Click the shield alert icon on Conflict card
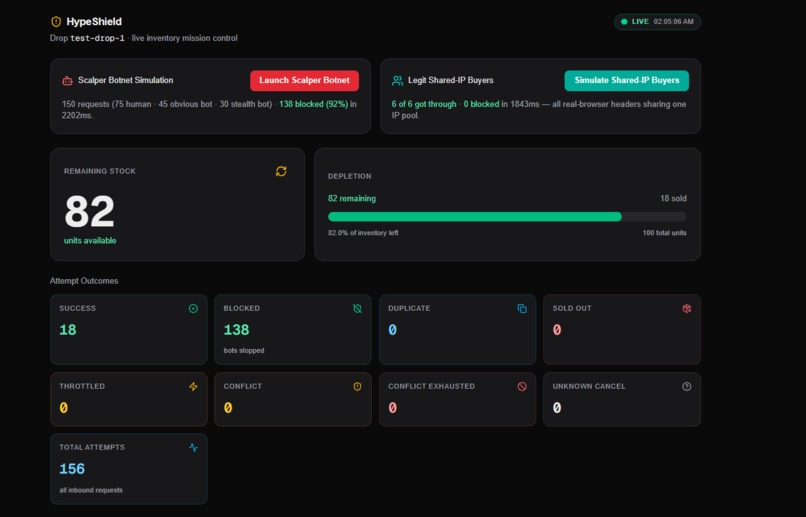The width and height of the screenshot is (806, 517). 357,386
